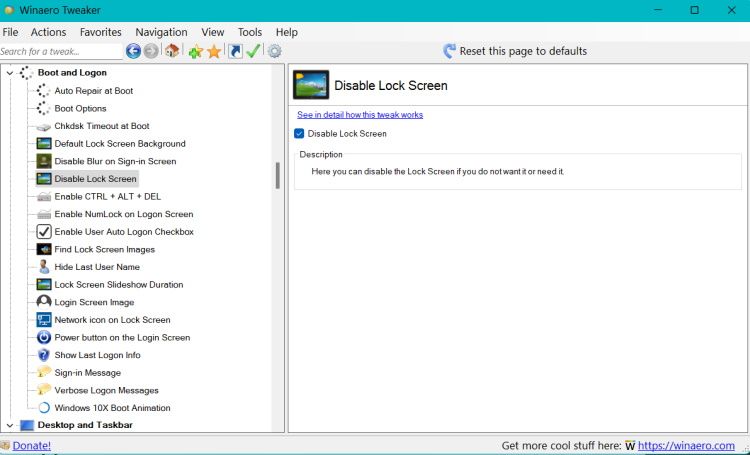Open the File menu
Image resolution: width=750 pixels, height=455 pixels.
click(10, 32)
